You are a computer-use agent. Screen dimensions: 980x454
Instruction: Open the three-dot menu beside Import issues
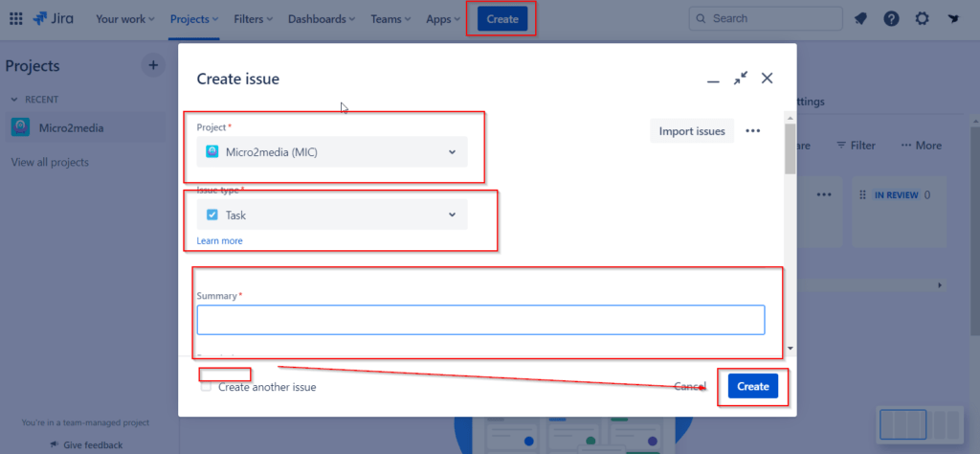click(753, 130)
